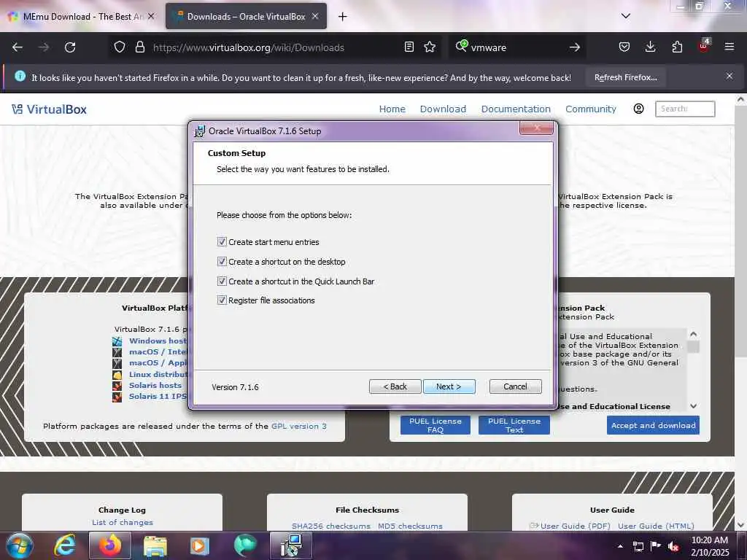The image size is (747, 560).
Task: Select the VirtualBox installer taskbar icon
Action: point(291,545)
